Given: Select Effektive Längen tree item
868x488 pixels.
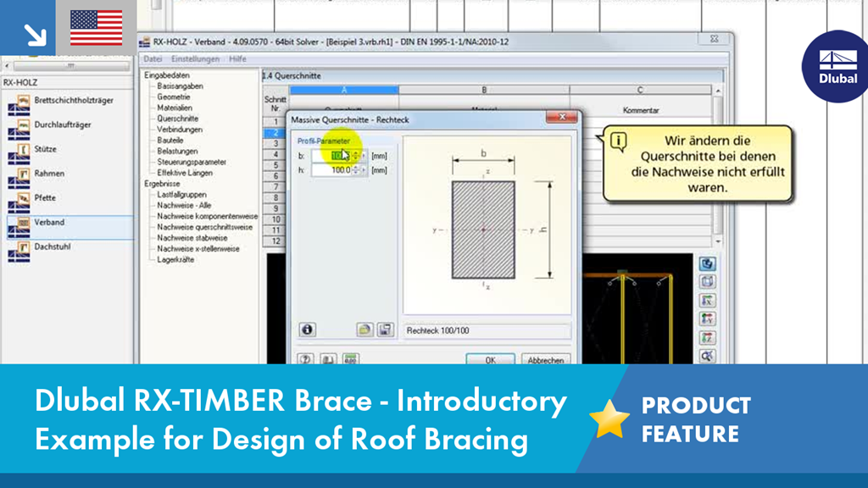Looking at the screenshot, I should tap(184, 173).
